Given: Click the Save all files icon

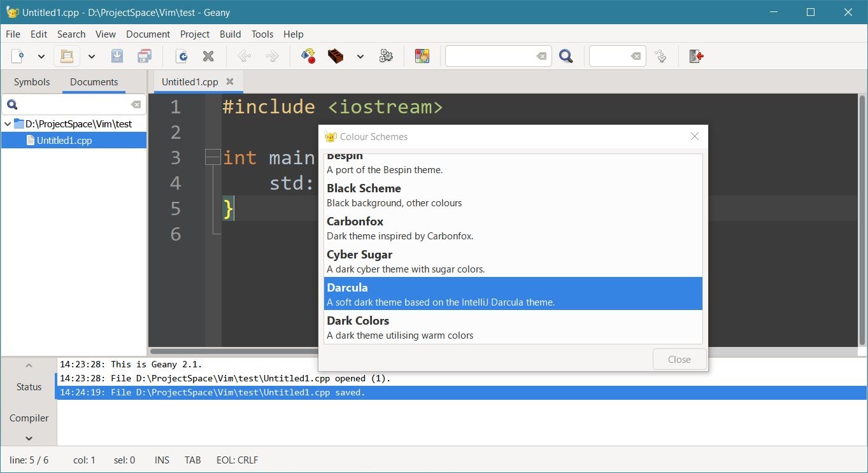Looking at the screenshot, I should click(x=145, y=57).
